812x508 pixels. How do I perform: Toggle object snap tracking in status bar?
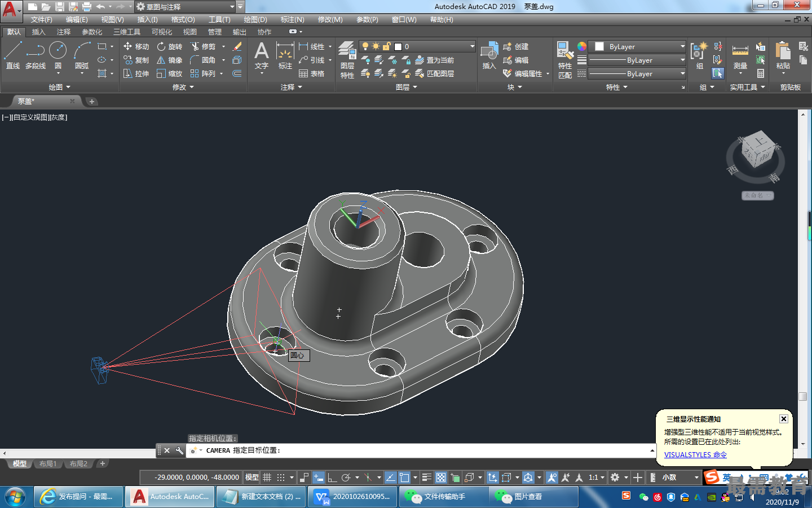point(390,478)
